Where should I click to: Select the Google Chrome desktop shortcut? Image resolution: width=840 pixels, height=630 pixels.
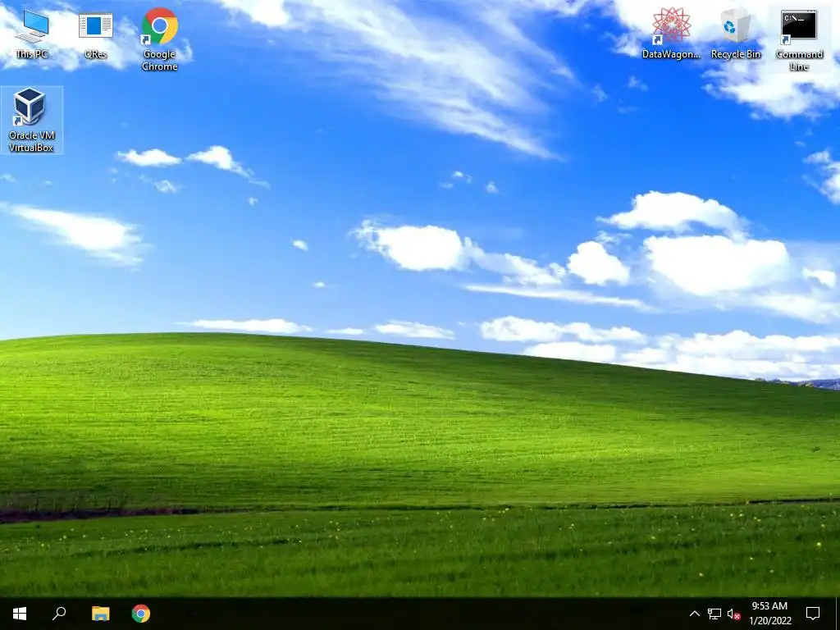click(160, 39)
